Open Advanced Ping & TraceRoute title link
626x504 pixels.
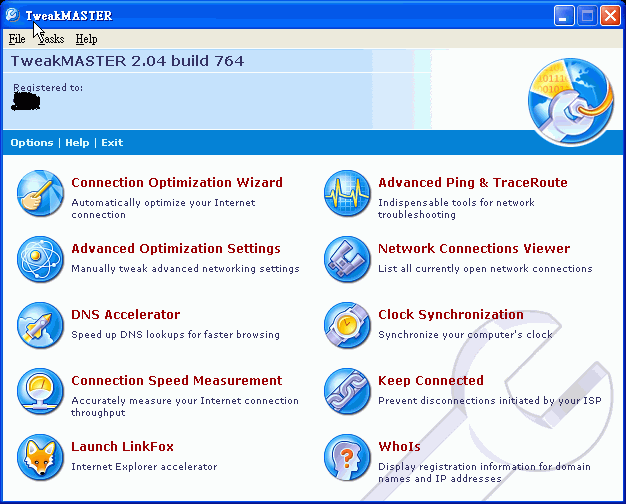pos(473,183)
